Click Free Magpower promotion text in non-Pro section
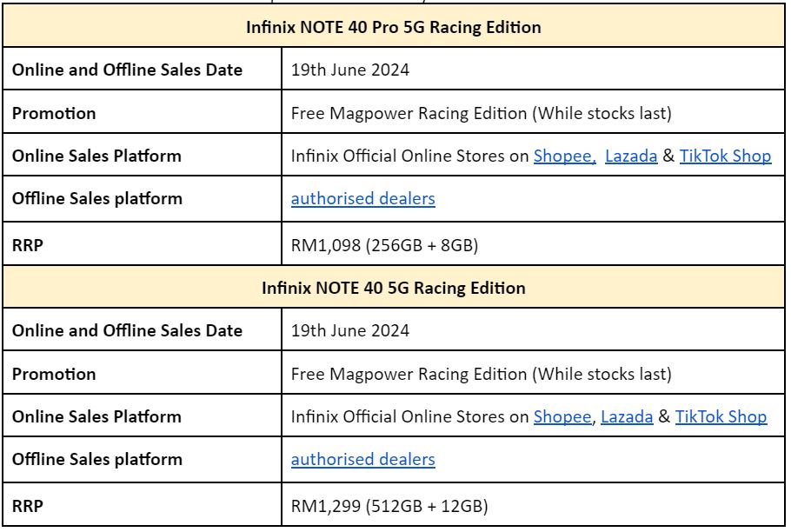 [x=481, y=375]
